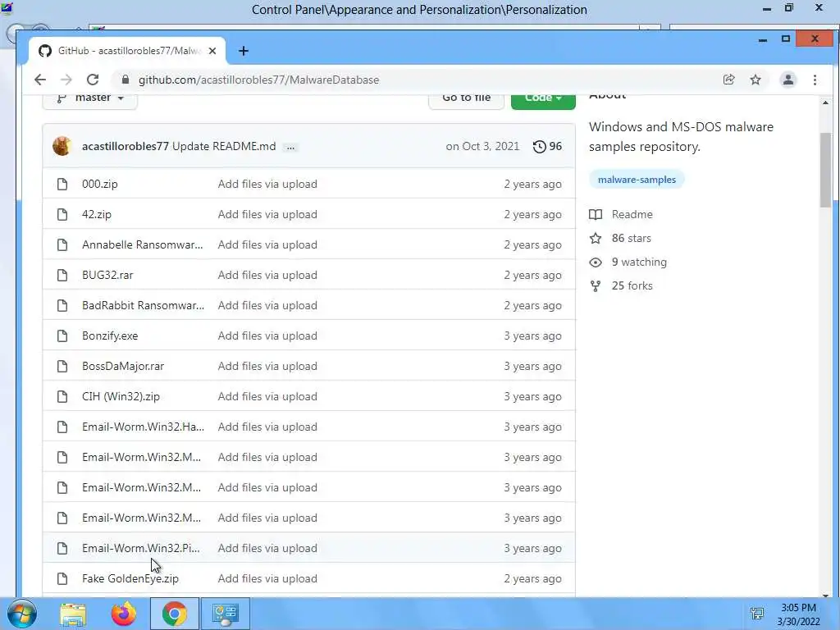The width and height of the screenshot is (840, 630).
Task: Open the Email-Worm.Win32.Pi... file
Action: (x=141, y=548)
